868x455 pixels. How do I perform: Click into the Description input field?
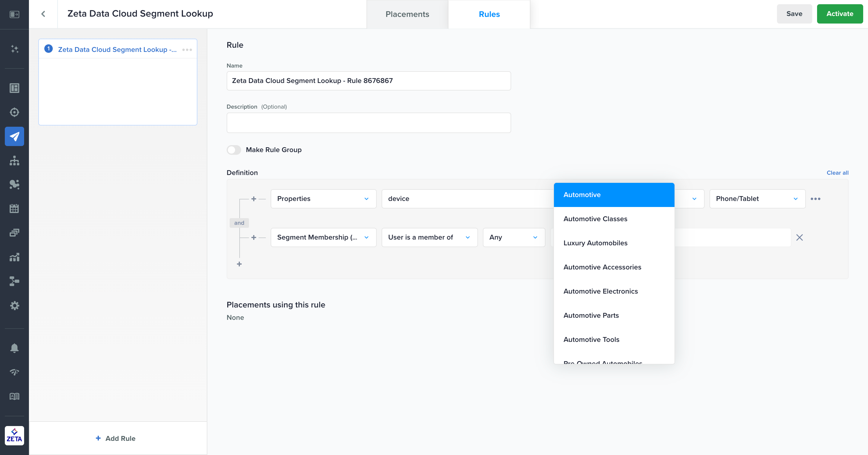click(368, 123)
